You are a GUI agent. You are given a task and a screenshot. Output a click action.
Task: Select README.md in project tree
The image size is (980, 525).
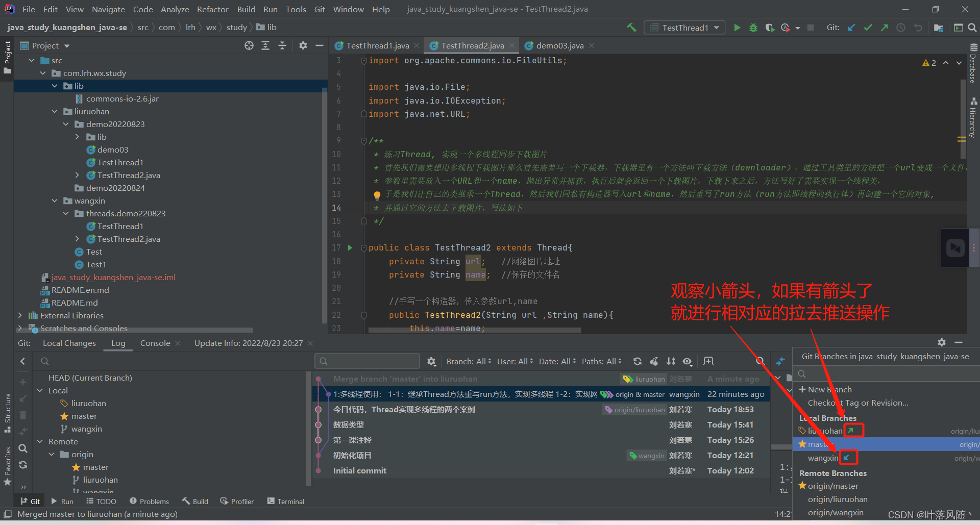(75, 303)
